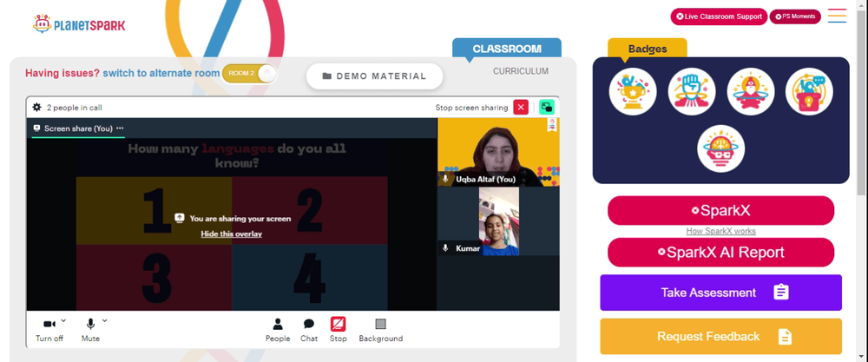Viewport: 868px width, 362px height.
Task: Open DEMO MATERIAL folder button
Action: 375,76
